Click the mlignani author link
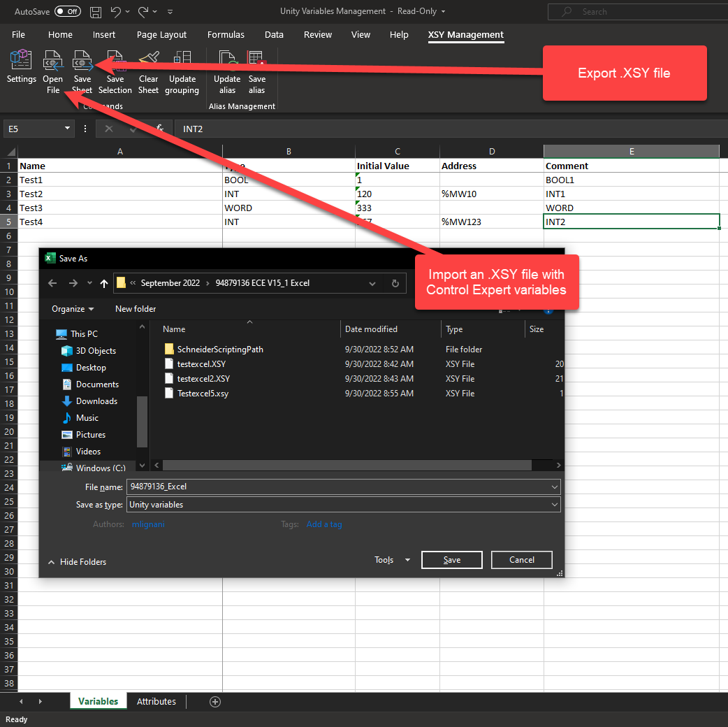This screenshot has height=727, width=728. pyautogui.click(x=148, y=524)
